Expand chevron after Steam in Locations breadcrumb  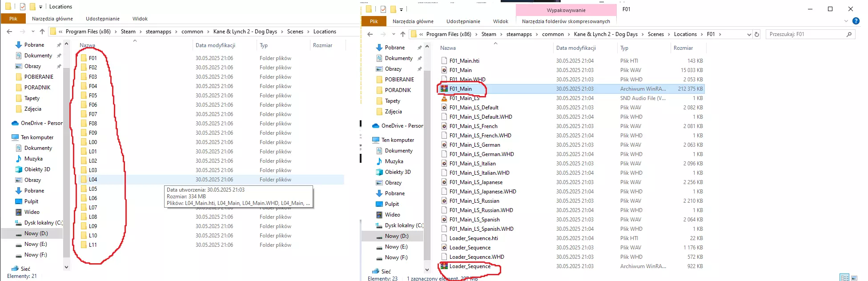pyautogui.click(x=141, y=32)
